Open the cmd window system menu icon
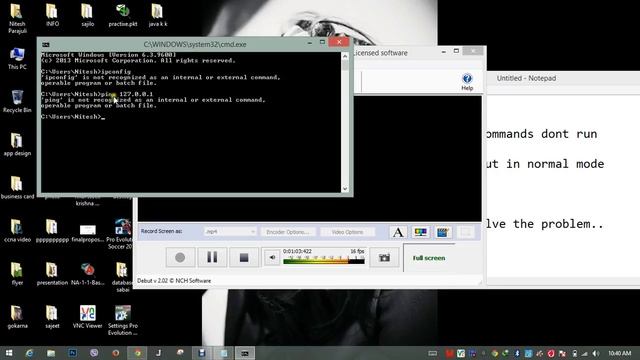Image resolution: width=640 pixels, height=360 pixels. coord(46,44)
